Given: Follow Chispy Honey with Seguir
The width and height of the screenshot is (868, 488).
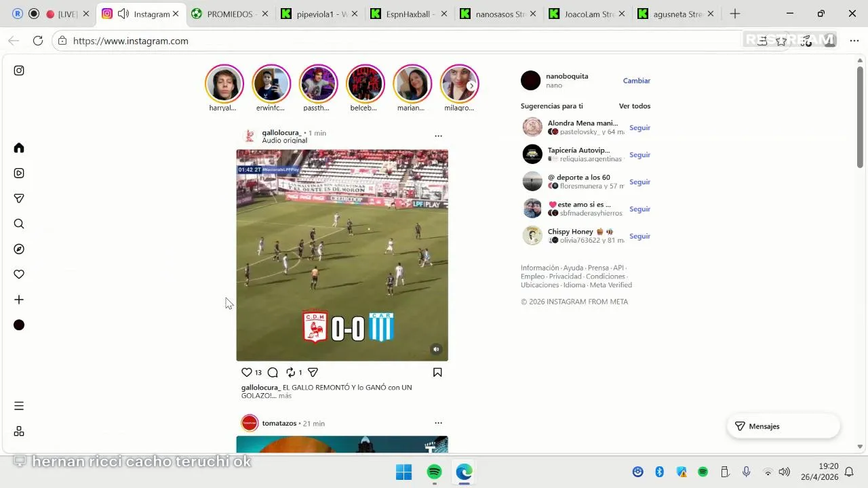Looking at the screenshot, I should tap(639, 236).
